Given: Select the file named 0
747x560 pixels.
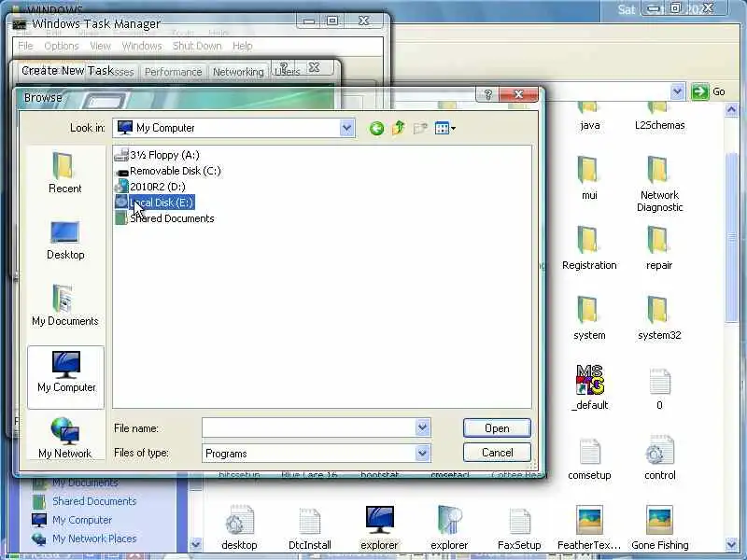Looking at the screenshot, I should point(659,387).
